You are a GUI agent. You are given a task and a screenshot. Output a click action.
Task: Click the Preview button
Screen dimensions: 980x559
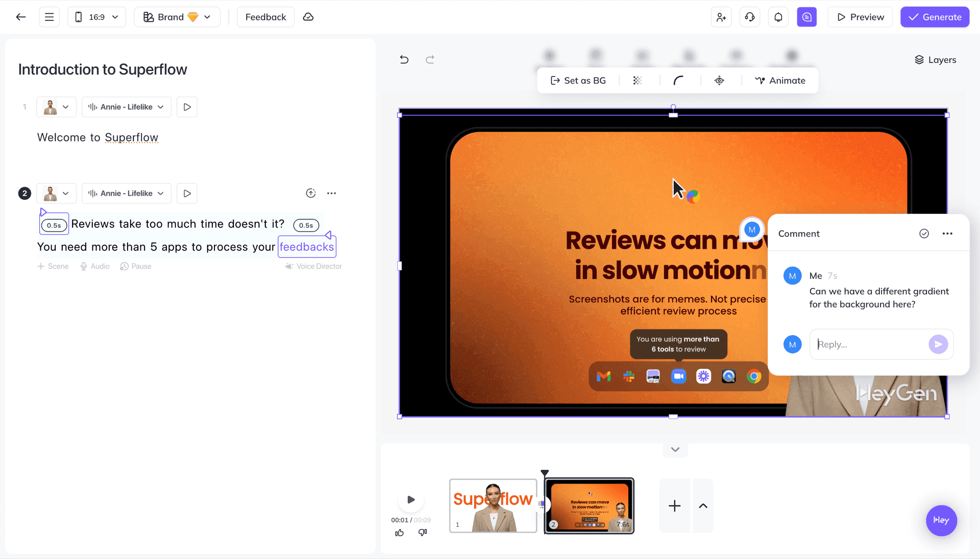point(860,17)
